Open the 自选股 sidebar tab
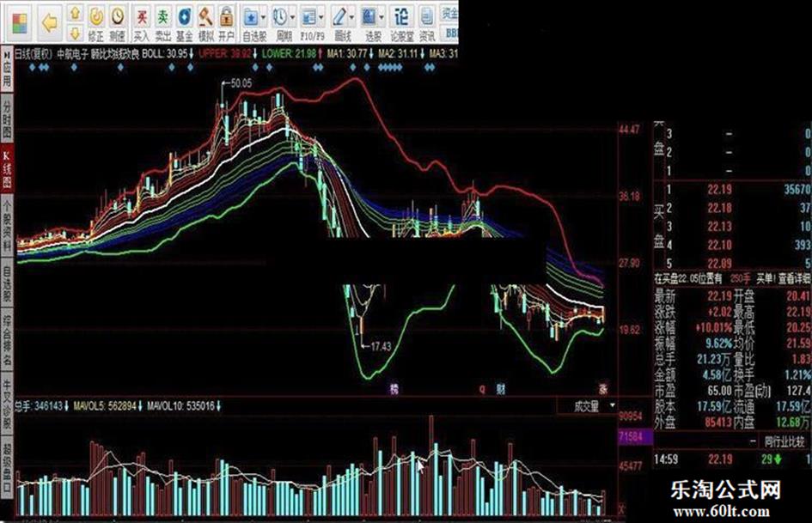The width and height of the screenshot is (812, 523). tap(7, 283)
